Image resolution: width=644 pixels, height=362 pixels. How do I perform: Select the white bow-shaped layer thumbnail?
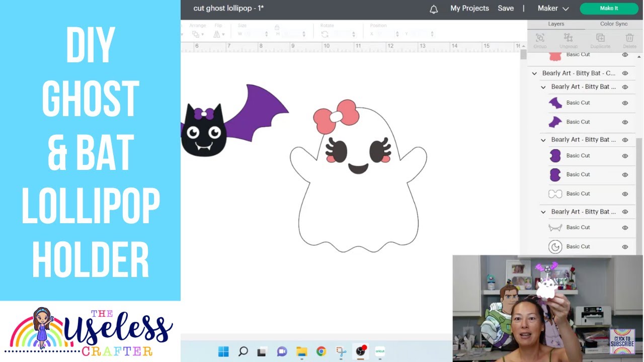click(x=555, y=194)
